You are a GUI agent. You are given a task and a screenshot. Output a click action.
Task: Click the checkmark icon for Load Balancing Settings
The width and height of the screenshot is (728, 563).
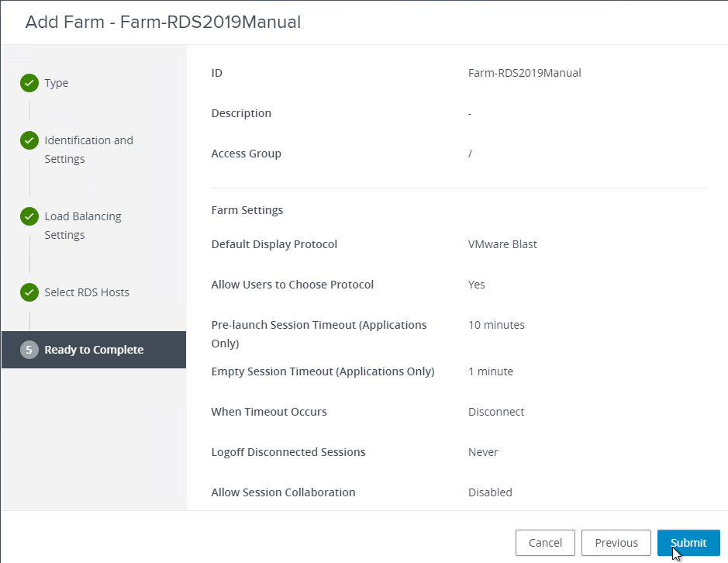point(29,216)
